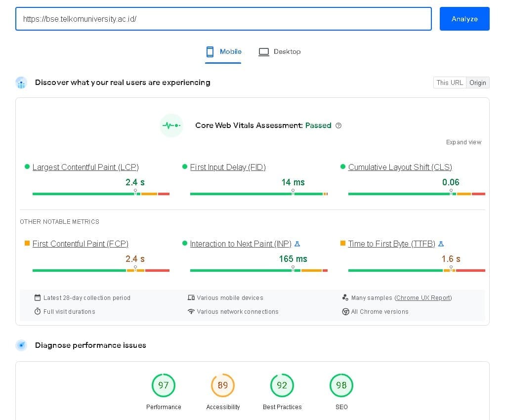Click the Diagnose performance issues icon
505x420 pixels.
coord(21,345)
